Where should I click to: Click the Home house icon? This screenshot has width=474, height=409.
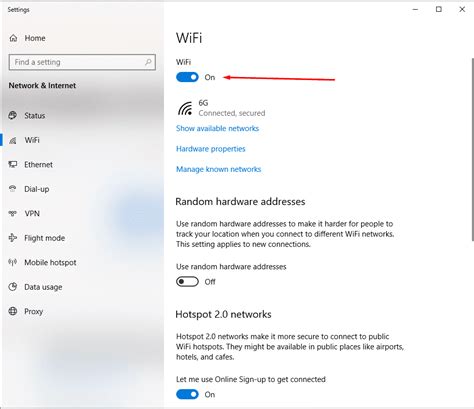click(x=13, y=38)
